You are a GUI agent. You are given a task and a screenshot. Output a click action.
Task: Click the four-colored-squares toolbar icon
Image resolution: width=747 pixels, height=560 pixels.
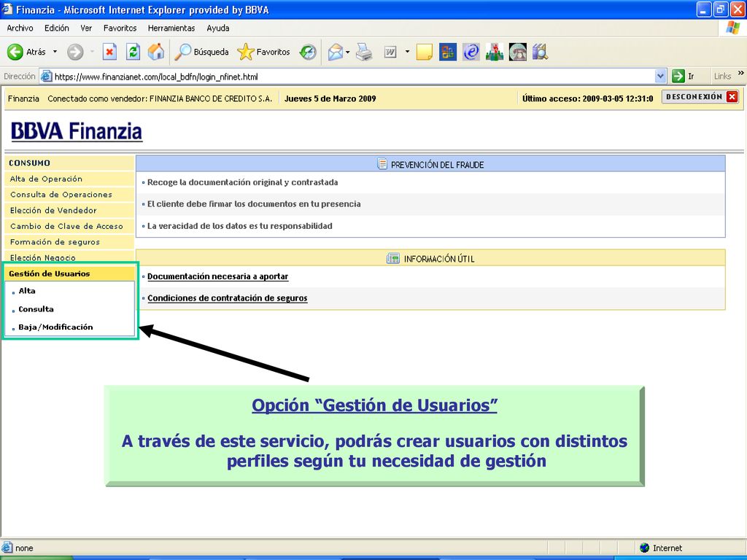point(447,52)
